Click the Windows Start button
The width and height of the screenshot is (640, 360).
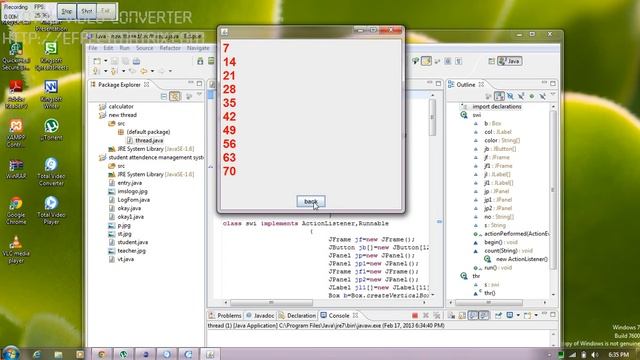(11, 353)
